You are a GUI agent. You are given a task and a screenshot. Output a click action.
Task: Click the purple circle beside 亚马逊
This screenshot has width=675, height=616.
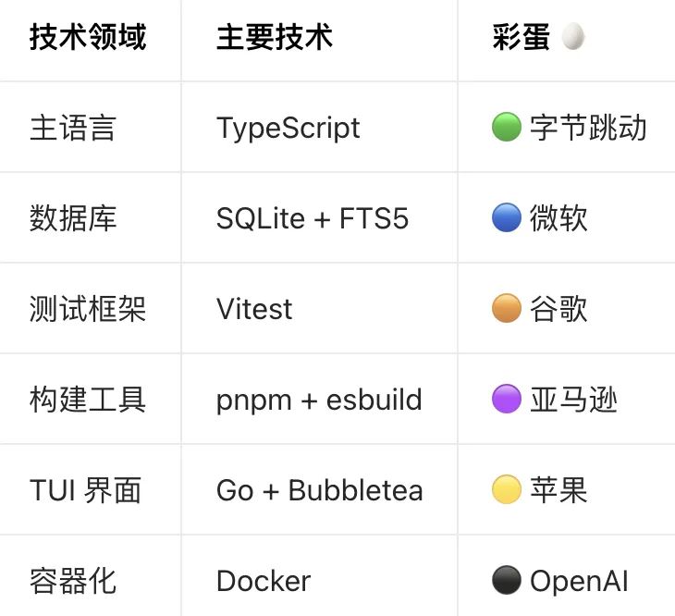point(507,400)
